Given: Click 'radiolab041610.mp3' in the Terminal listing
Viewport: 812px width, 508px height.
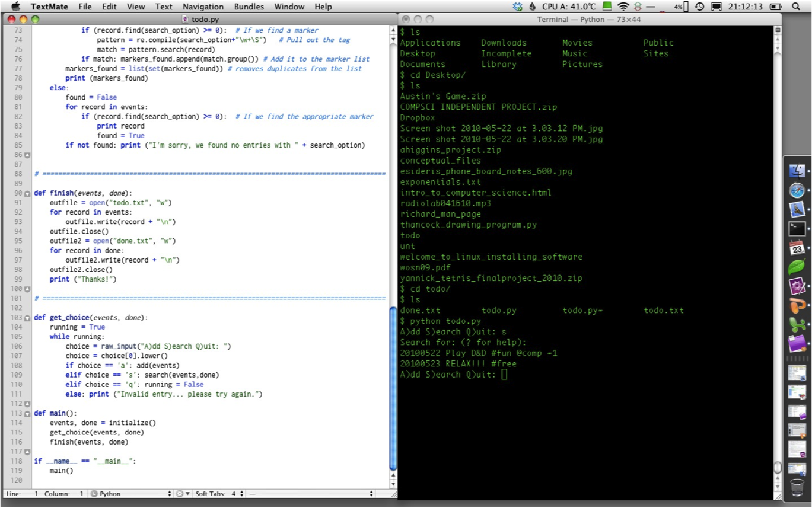Looking at the screenshot, I should (x=445, y=203).
